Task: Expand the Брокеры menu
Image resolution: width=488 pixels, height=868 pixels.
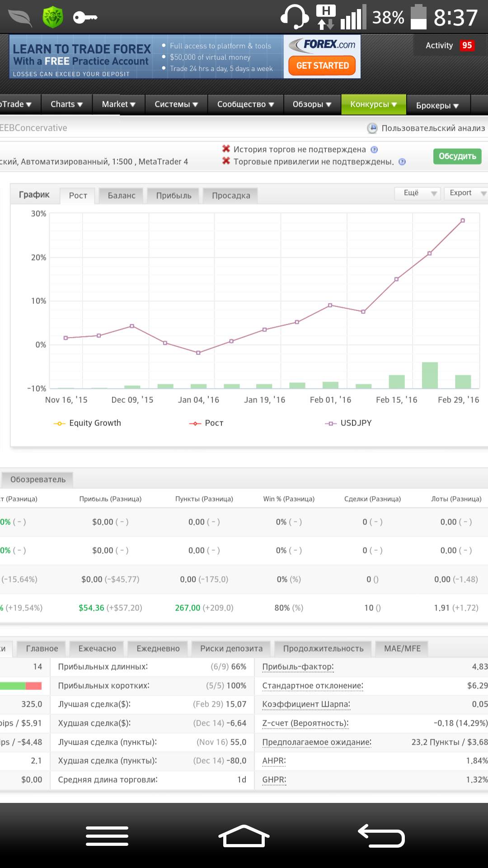Action: click(x=437, y=105)
